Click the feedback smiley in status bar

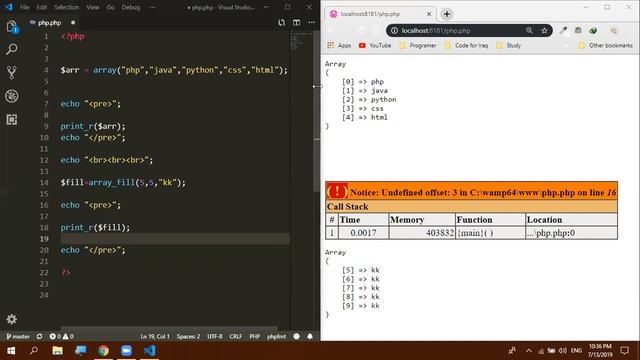(x=296, y=336)
